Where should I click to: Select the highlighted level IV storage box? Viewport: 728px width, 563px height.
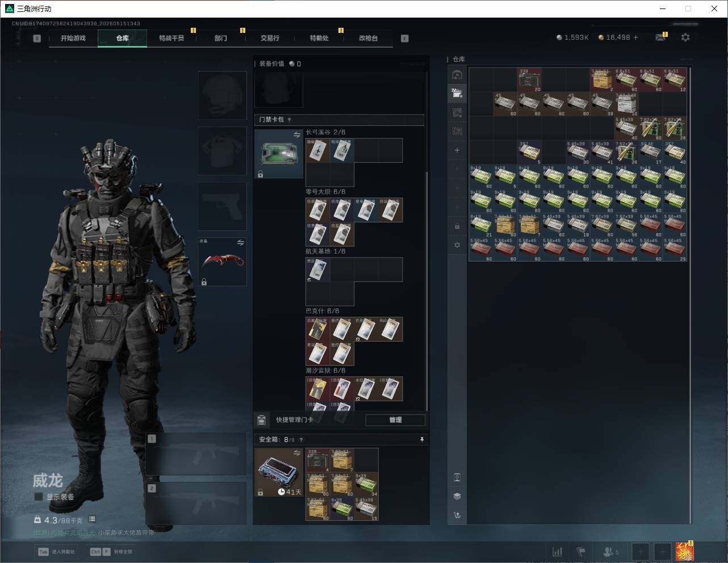pyautogui.click(x=457, y=93)
